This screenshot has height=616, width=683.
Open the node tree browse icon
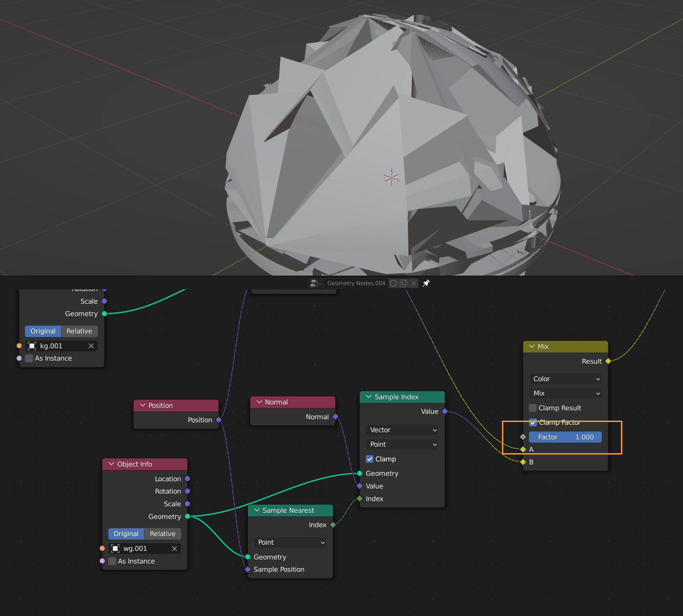point(315,283)
